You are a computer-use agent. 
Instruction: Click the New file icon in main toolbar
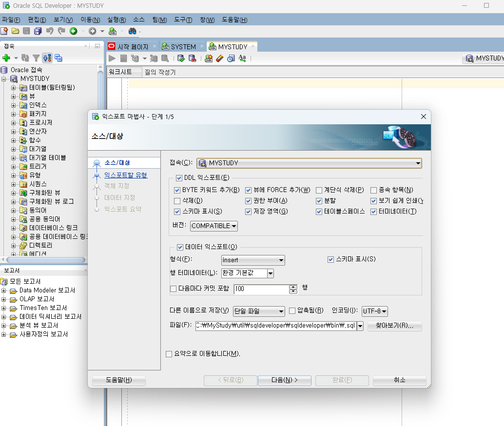click(x=4, y=31)
